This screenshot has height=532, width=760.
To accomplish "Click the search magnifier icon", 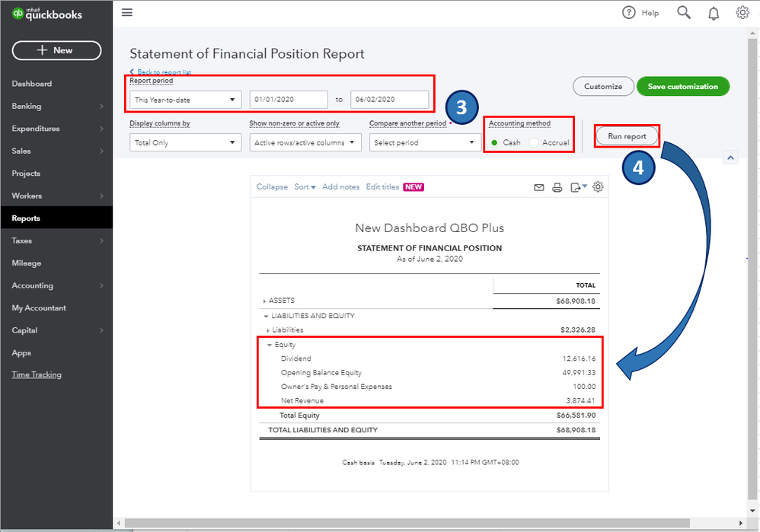I will tap(684, 13).
